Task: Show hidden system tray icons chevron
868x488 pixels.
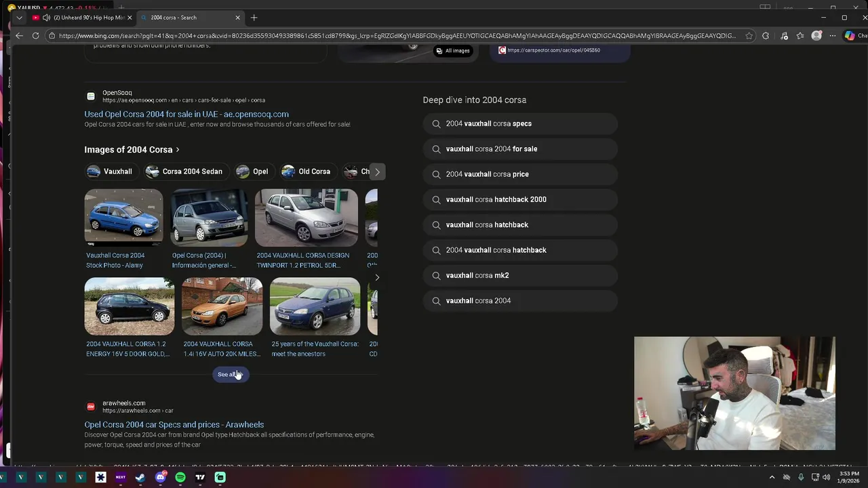Action: click(772, 478)
